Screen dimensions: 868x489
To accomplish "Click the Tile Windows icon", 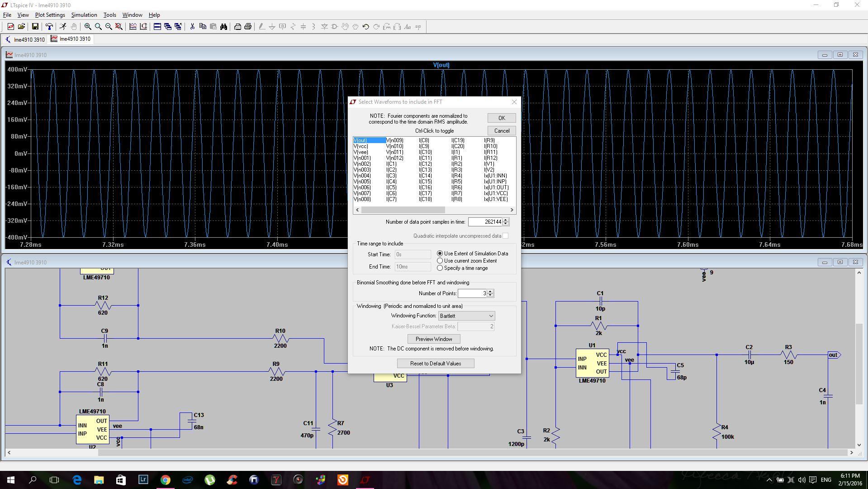I will (x=157, y=27).
